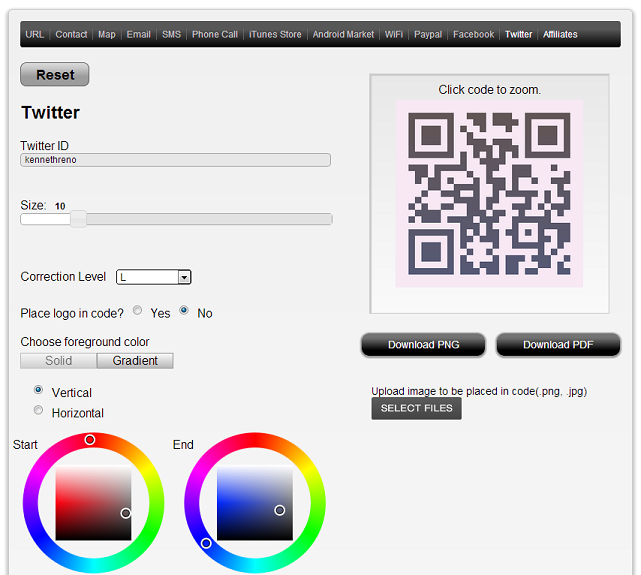Select Yes for placing logo in code

pyautogui.click(x=137, y=311)
